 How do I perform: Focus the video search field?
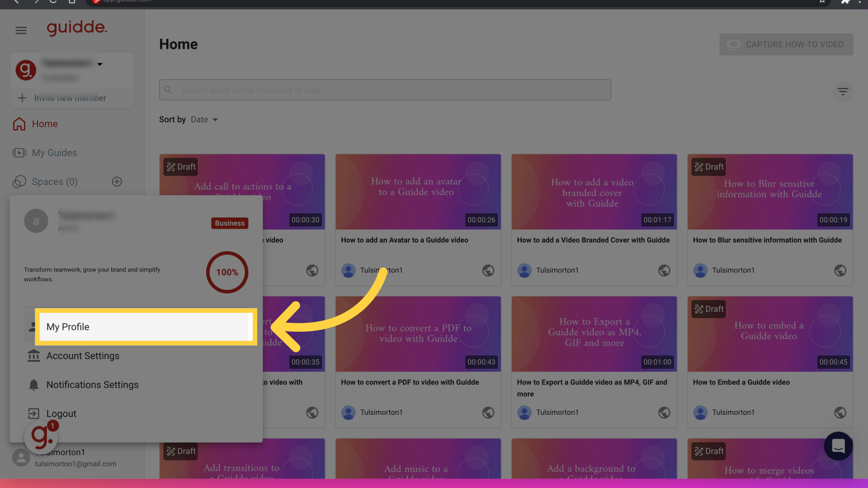pos(385,90)
